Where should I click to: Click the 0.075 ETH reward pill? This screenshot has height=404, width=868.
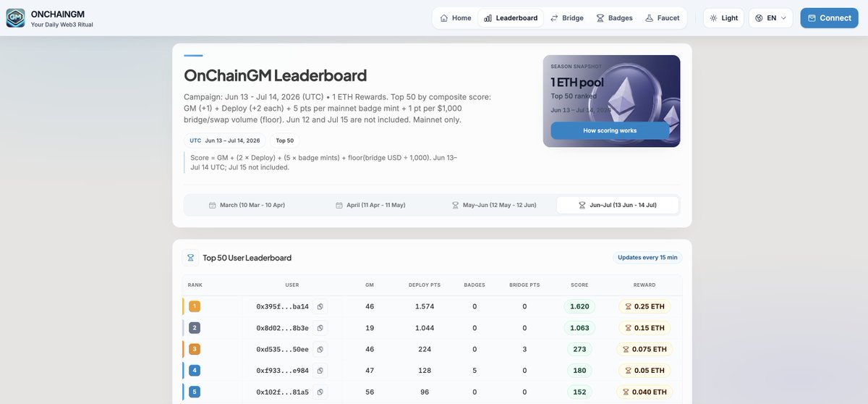point(644,349)
